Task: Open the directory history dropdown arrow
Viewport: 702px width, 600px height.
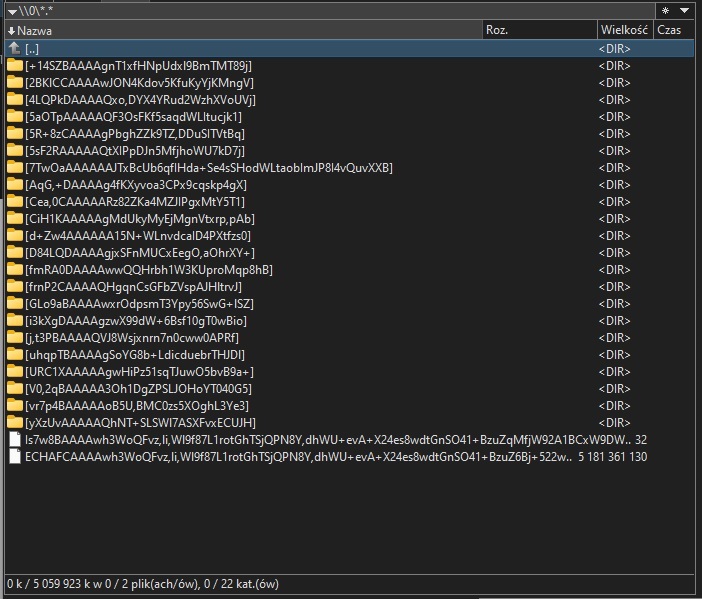Action: (x=684, y=10)
